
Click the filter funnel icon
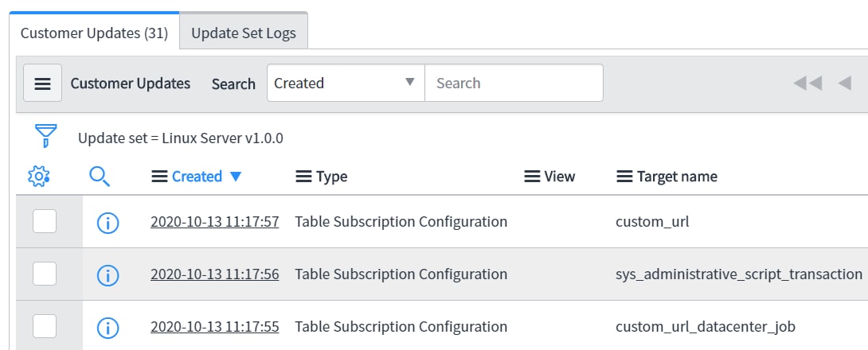click(45, 135)
